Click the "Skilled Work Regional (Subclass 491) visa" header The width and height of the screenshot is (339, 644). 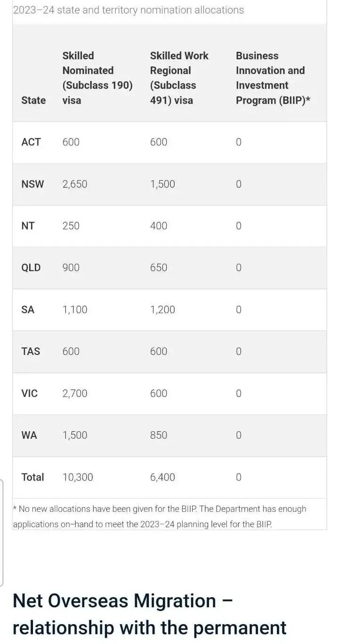click(x=179, y=78)
